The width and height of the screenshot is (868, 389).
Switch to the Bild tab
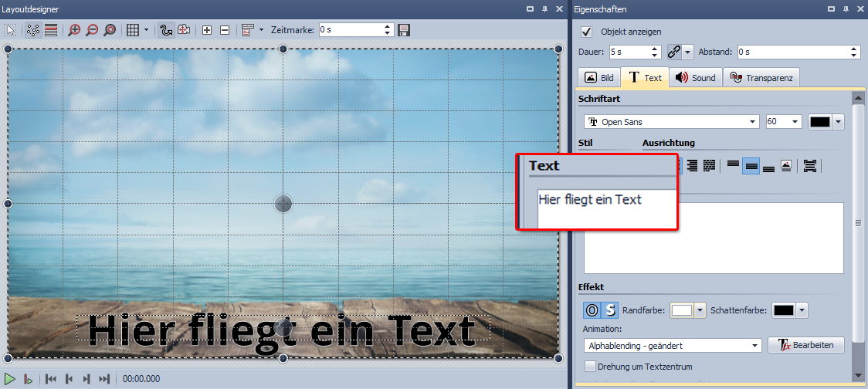599,78
